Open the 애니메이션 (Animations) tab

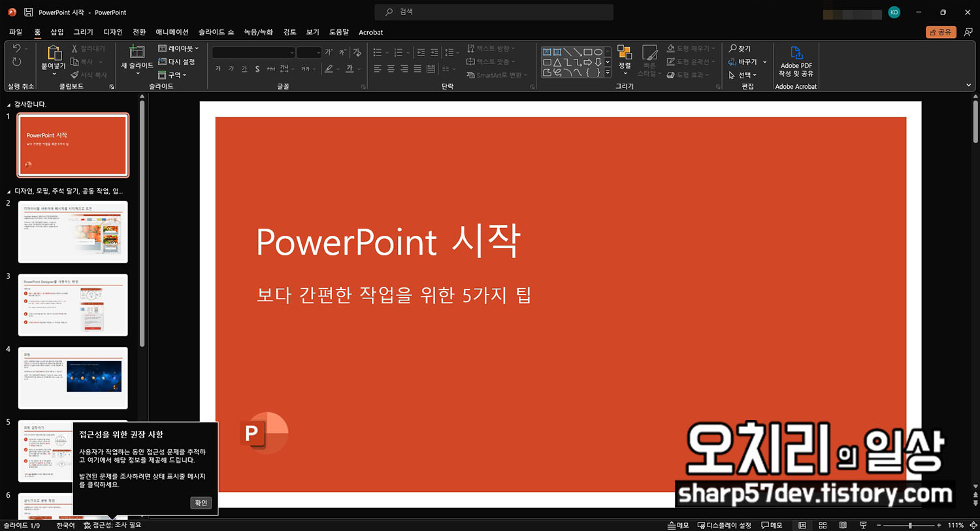[172, 32]
